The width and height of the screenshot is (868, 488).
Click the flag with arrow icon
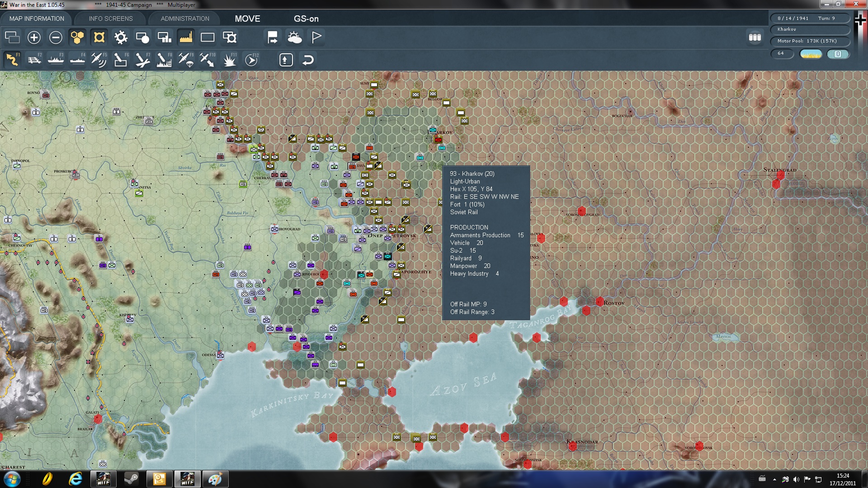273,37
